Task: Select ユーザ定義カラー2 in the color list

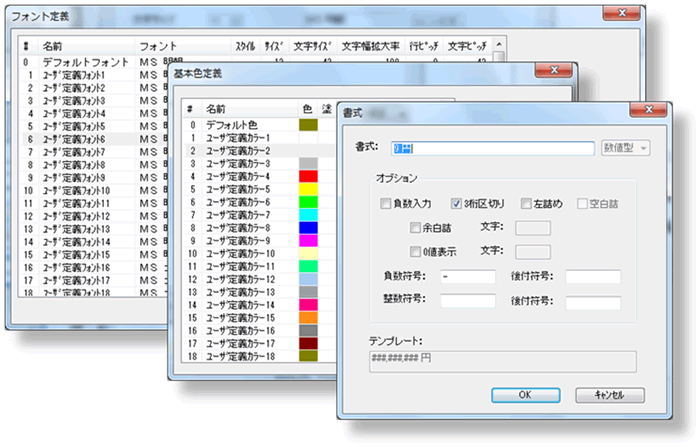Action: [x=239, y=150]
